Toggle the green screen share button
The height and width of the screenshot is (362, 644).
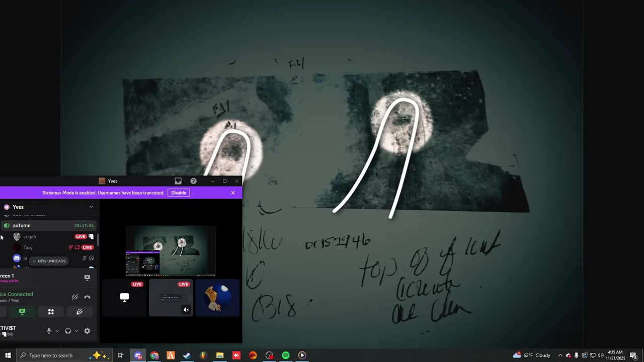tap(22, 312)
